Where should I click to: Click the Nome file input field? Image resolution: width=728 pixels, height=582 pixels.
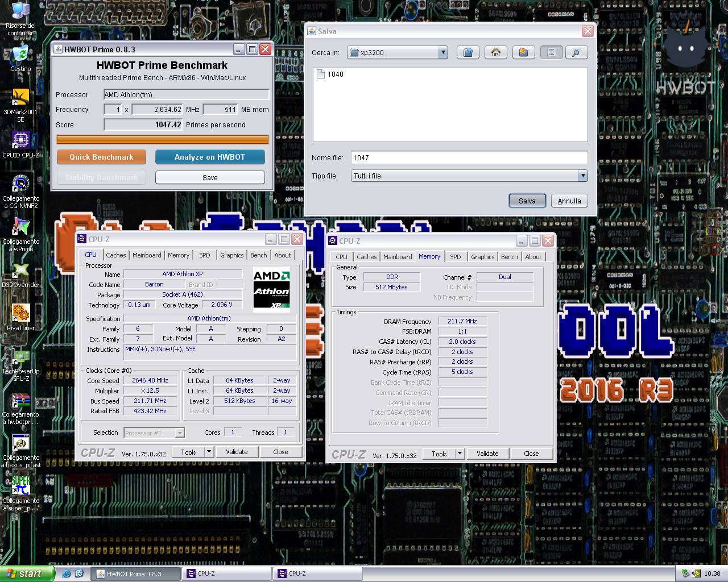(x=469, y=157)
